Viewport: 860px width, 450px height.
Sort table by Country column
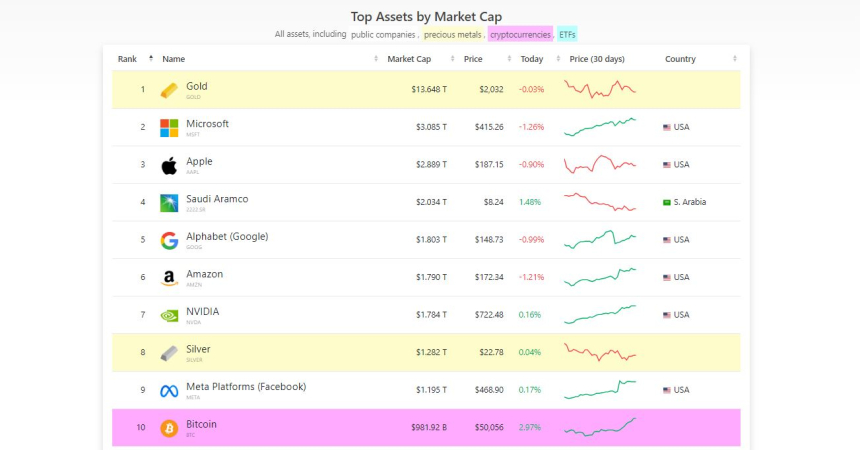point(680,59)
